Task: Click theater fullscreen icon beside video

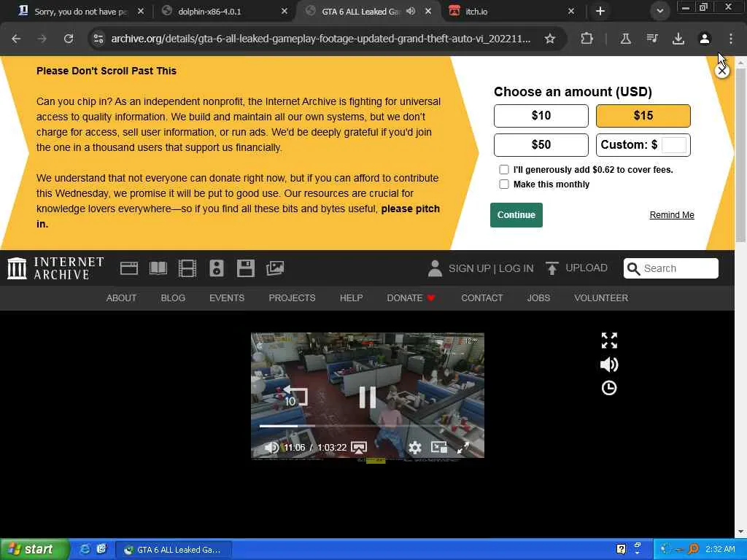Action: [x=609, y=341]
